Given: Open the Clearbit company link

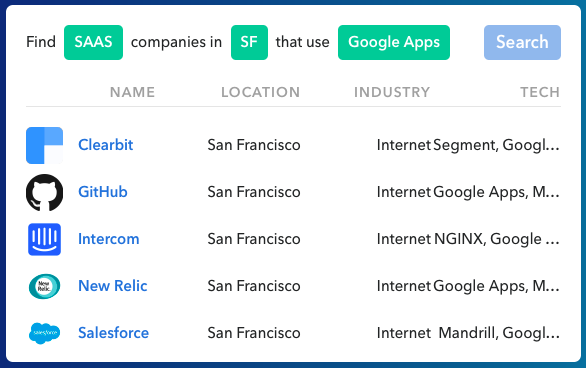Looking at the screenshot, I should point(105,145).
